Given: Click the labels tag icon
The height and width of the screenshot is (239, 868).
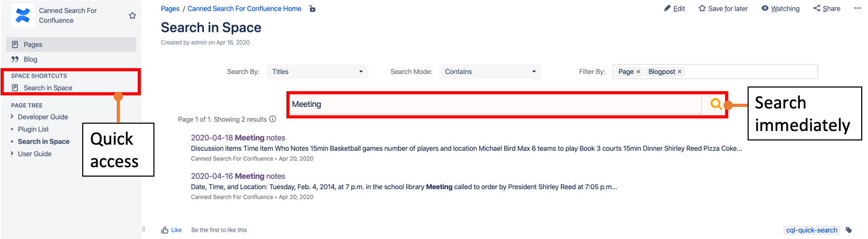Looking at the screenshot, I should tap(849, 230).
